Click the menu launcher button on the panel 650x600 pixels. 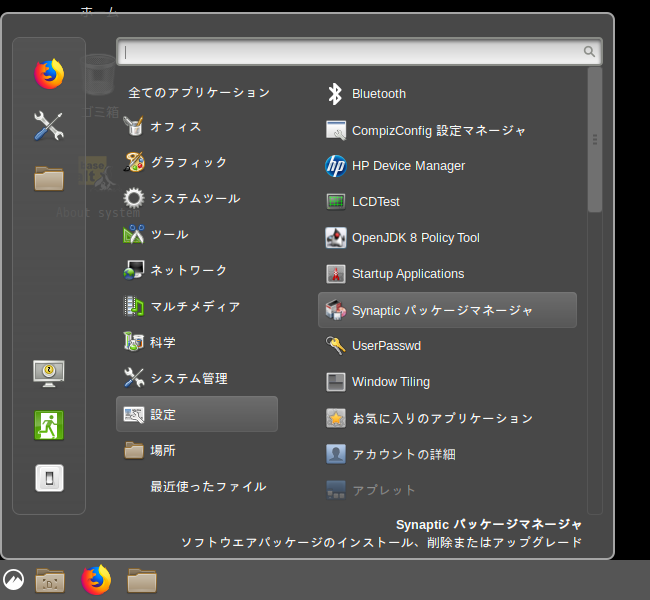click(x=13, y=579)
